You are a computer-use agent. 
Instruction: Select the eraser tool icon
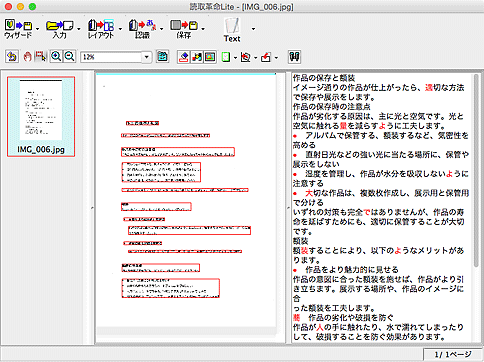pyautogui.click(x=183, y=57)
